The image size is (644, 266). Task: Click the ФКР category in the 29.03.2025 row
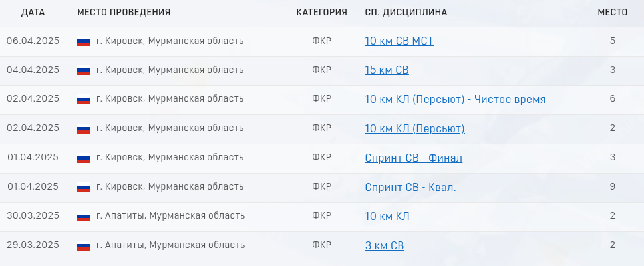click(321, 245)
